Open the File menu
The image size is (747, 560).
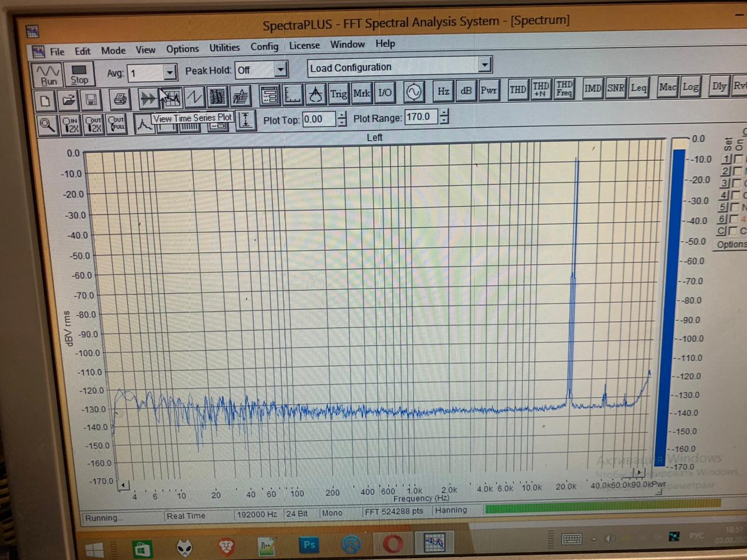tap(57, 51)
